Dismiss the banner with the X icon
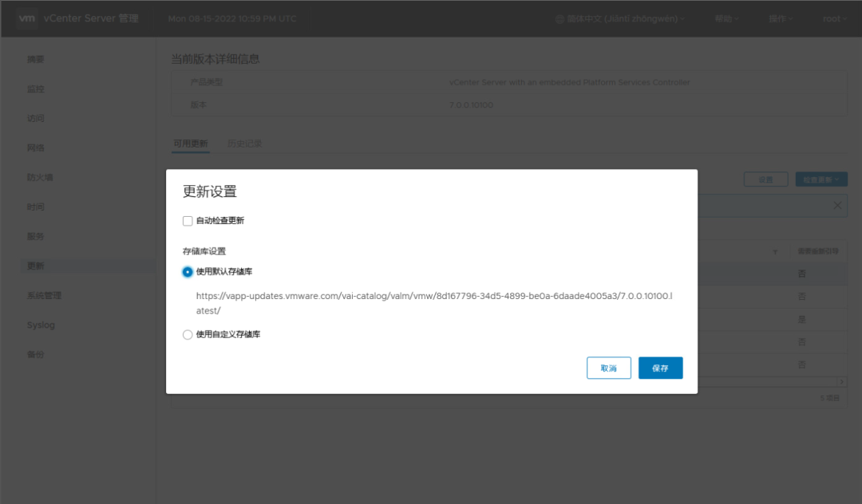Screen dimensions: 862x504 837,205
